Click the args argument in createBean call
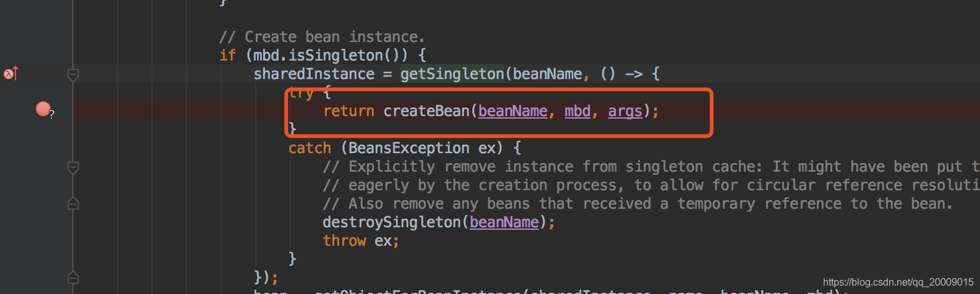980x294 pixels. [x=625, y=111]
